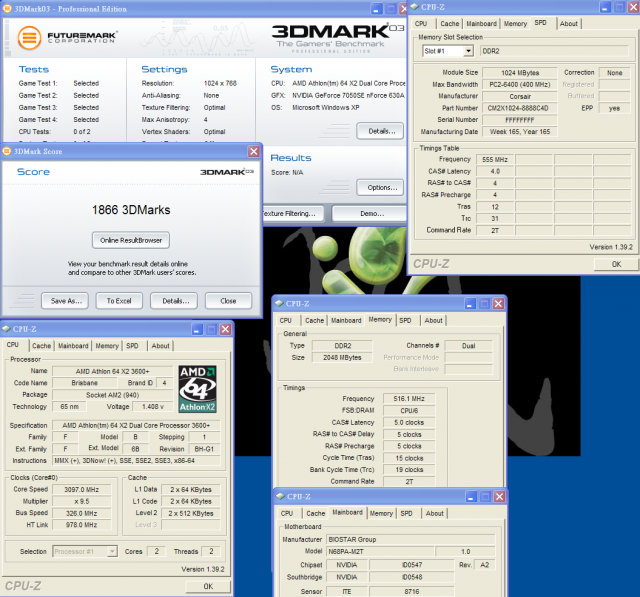Select CPU tab in CPU-Z Mainboard window

[x=287, y=513]
